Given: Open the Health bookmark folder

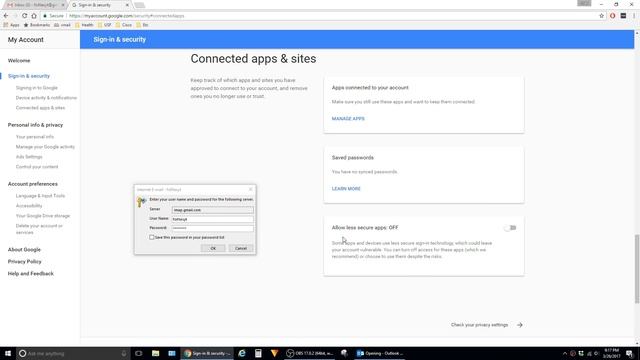Looking at the screenshot, I should (x=84, y=25).
